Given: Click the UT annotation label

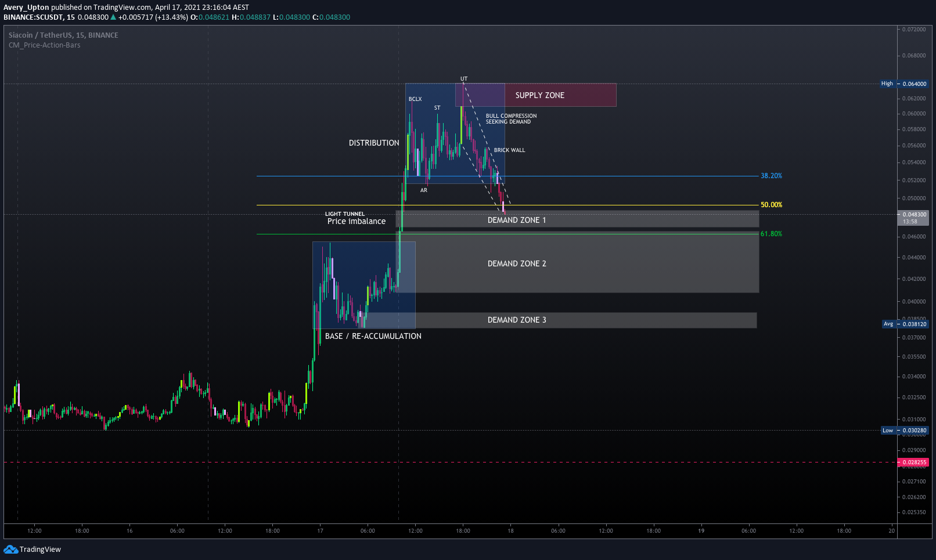Looking at the screenshot, I should coord(464,79).
